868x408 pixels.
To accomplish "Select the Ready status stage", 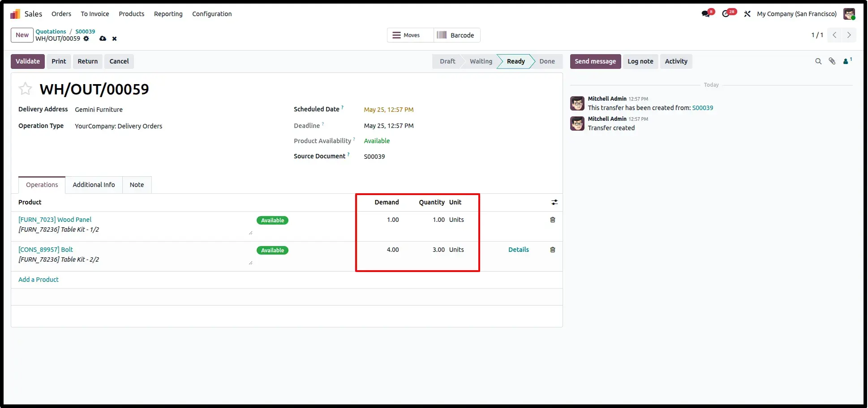I will [516, 61].
